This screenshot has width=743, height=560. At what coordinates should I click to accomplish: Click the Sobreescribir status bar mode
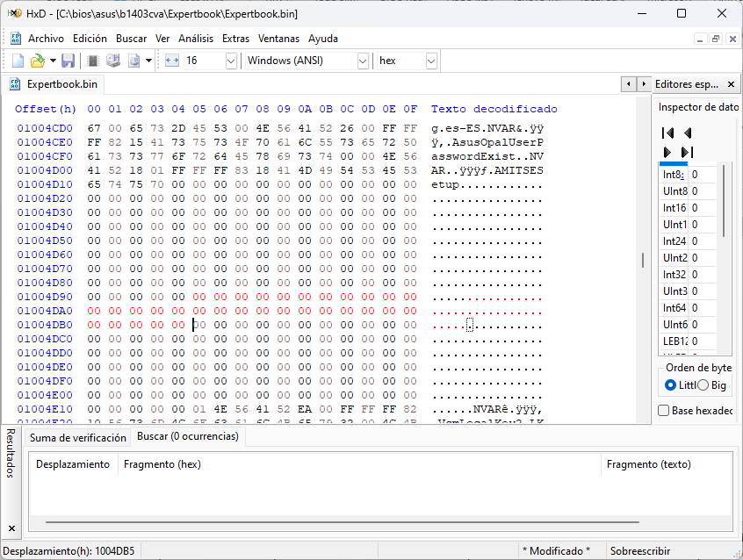coord(640,551)
